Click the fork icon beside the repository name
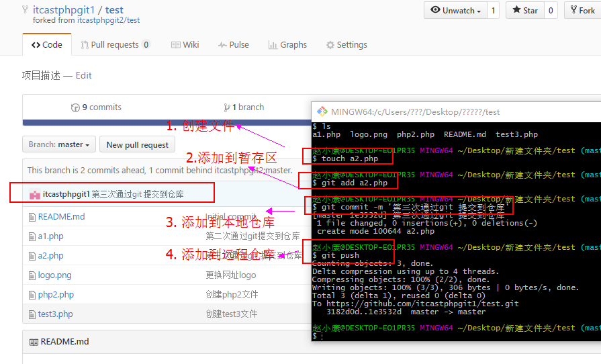Screen dimensions: 601x364 26,9
